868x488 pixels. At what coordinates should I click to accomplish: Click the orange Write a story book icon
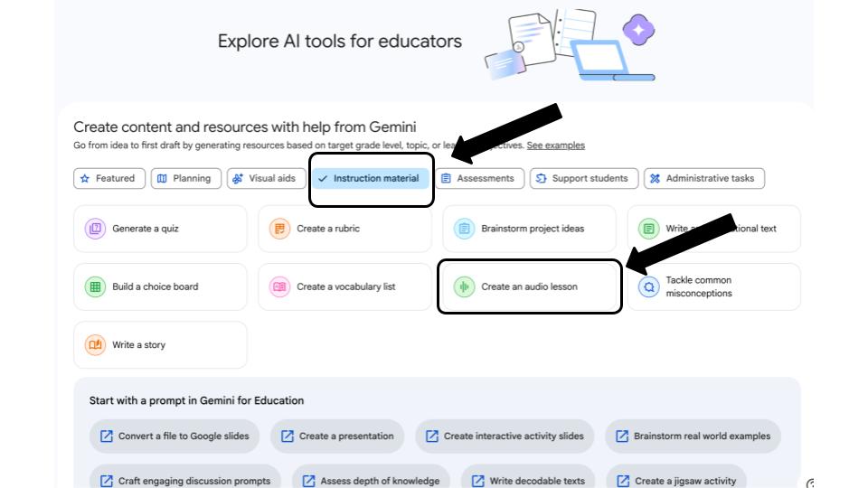point(95,344)
